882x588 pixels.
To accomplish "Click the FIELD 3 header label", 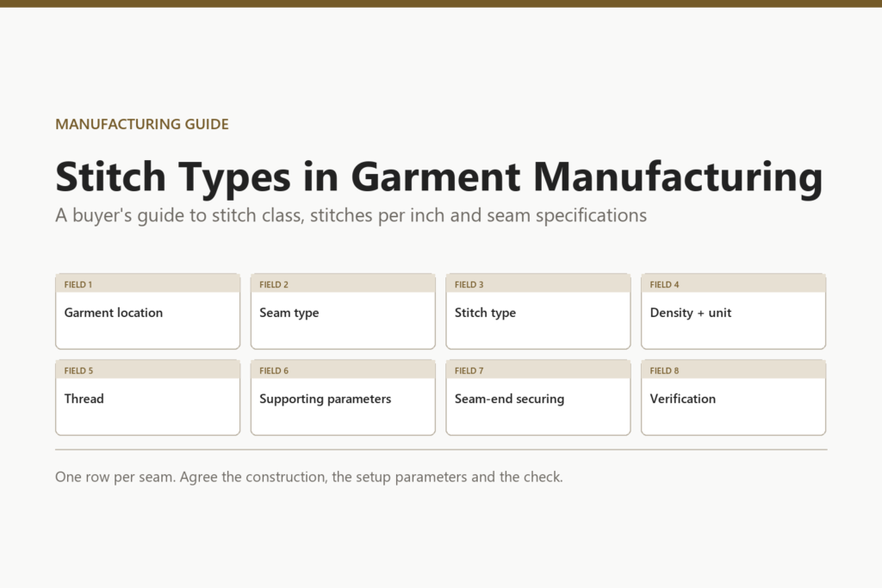I will point(469,284).
